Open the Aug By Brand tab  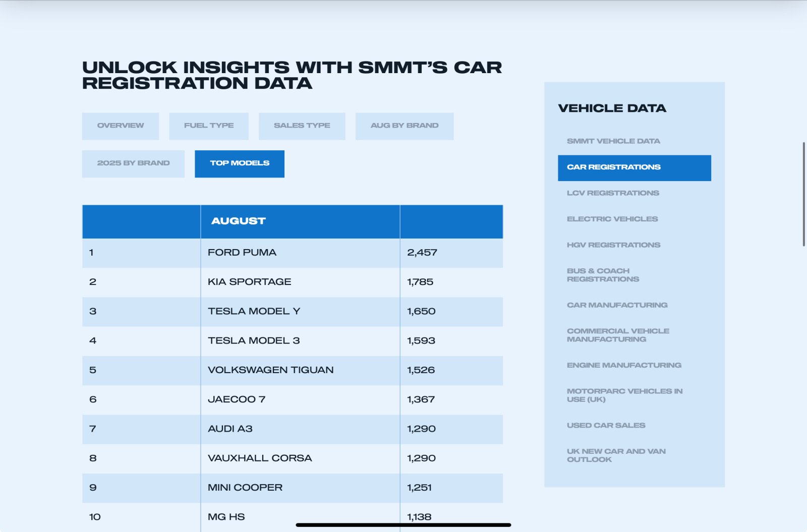click(x=405, y=126)
